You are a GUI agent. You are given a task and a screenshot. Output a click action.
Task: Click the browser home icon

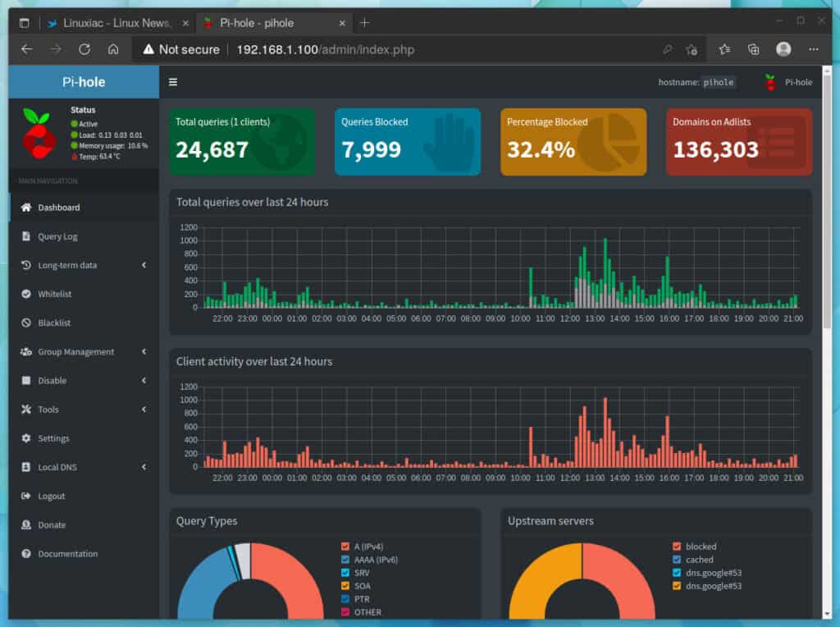pos(113,49)
